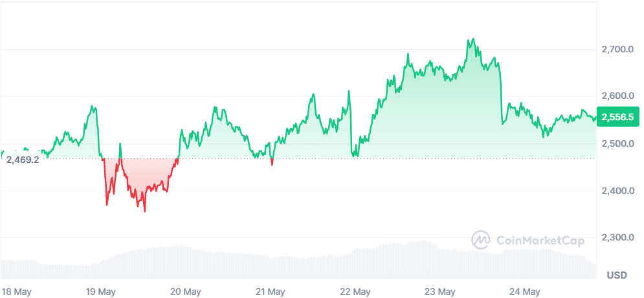Click the highest price peak on chart

pos(471,39)
